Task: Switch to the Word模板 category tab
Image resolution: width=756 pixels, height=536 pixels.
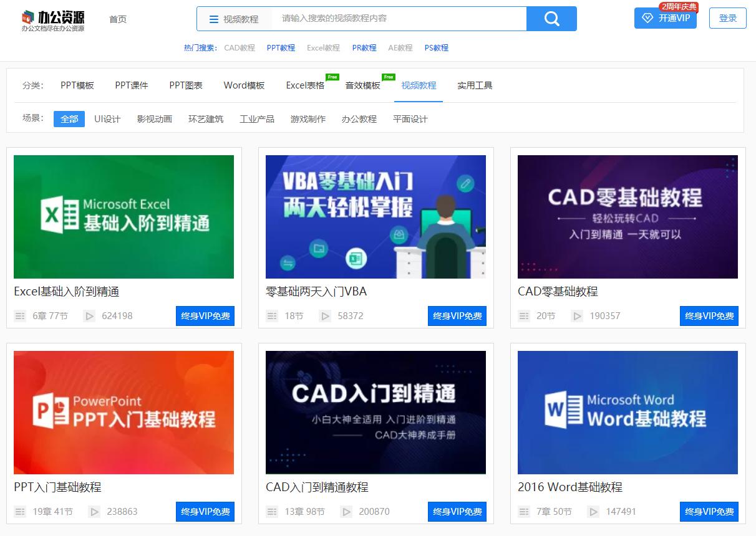Action: [x=243, y=85]
